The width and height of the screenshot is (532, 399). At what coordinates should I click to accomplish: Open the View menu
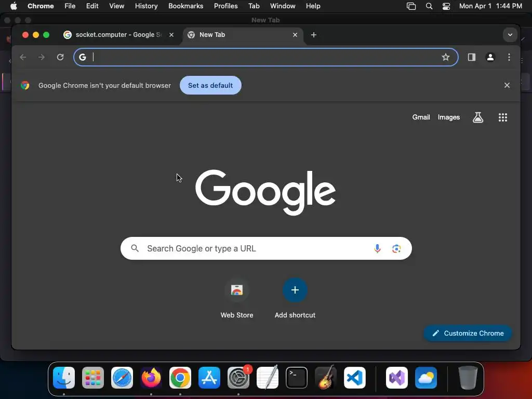(x=116, y=6)
